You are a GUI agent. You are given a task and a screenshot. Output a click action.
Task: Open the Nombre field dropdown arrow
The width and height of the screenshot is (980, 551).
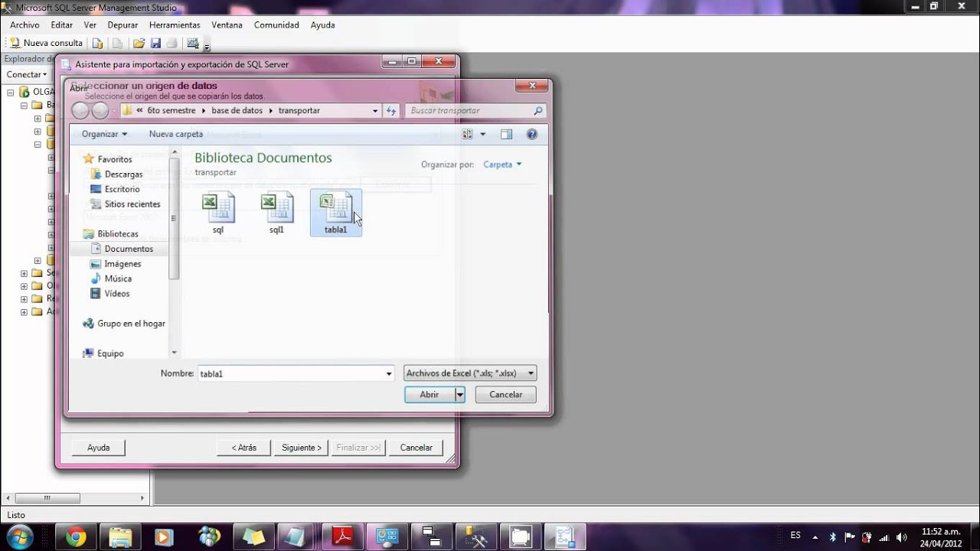[389, 373]
